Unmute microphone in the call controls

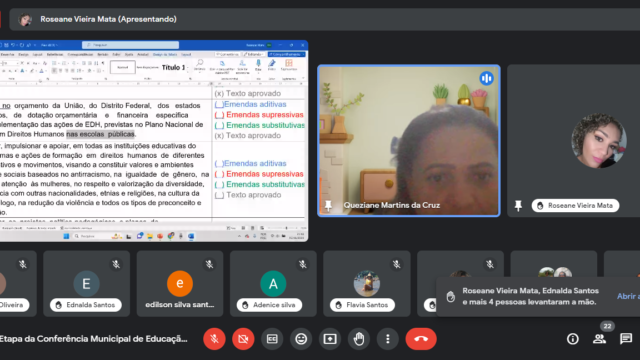pos(214,339)
